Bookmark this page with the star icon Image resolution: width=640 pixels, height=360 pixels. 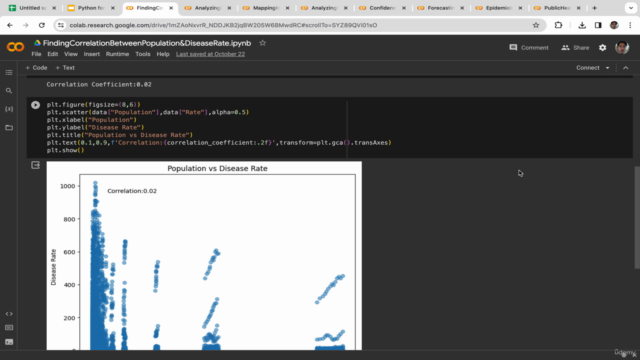point(536,25)
